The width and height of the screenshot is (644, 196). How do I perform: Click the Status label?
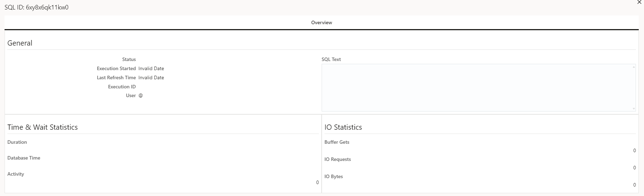point(129,59)
